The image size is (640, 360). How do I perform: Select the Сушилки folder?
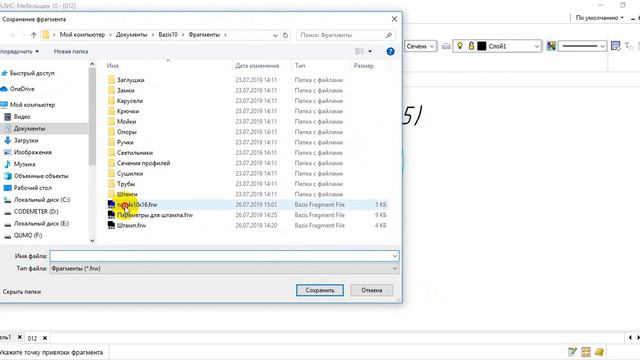[130, 173]
